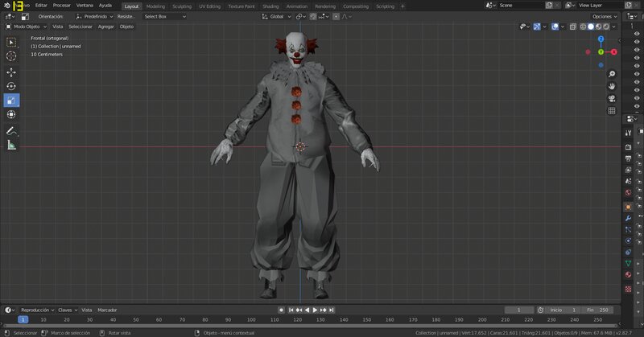The image size is (644, 337).
Task: Open Opciones dropdown
Action: pos(605,17)
